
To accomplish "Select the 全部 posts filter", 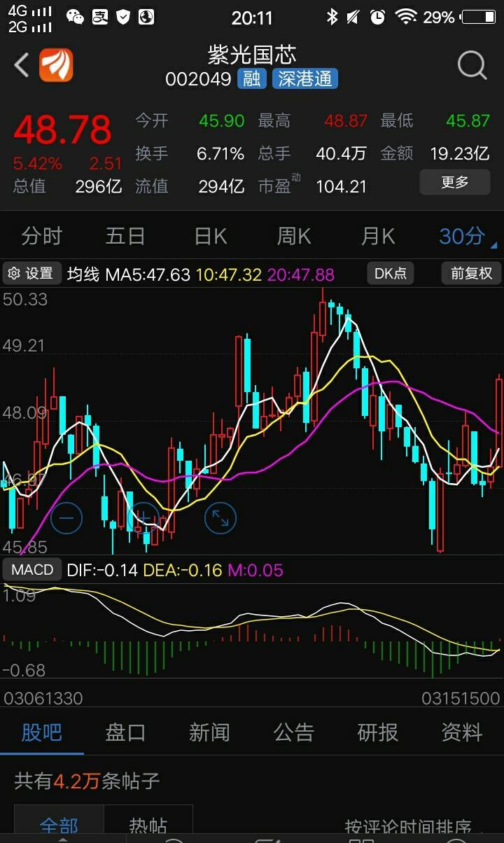I will point(59,825).
